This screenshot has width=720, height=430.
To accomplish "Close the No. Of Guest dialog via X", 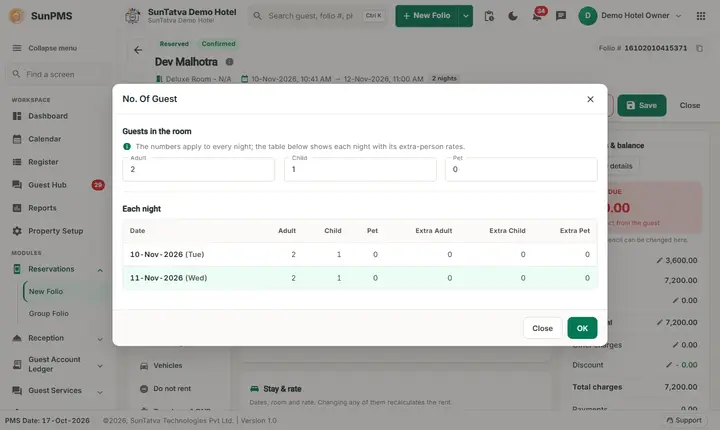I will tap(590, 99).
